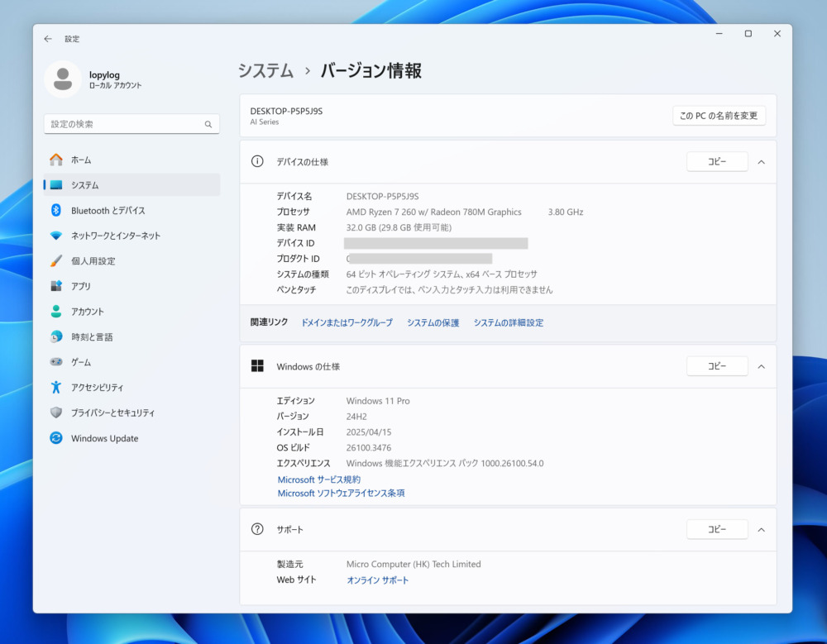Image resolution: width=827 pixels, height=644 pixels.
Task: Click the lopylog user avatar icon
Action: tap(63, 79)
